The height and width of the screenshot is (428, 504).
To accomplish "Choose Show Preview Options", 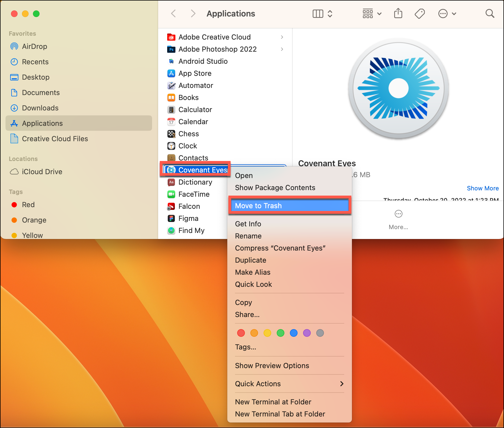I will click(x=290, y=366).
